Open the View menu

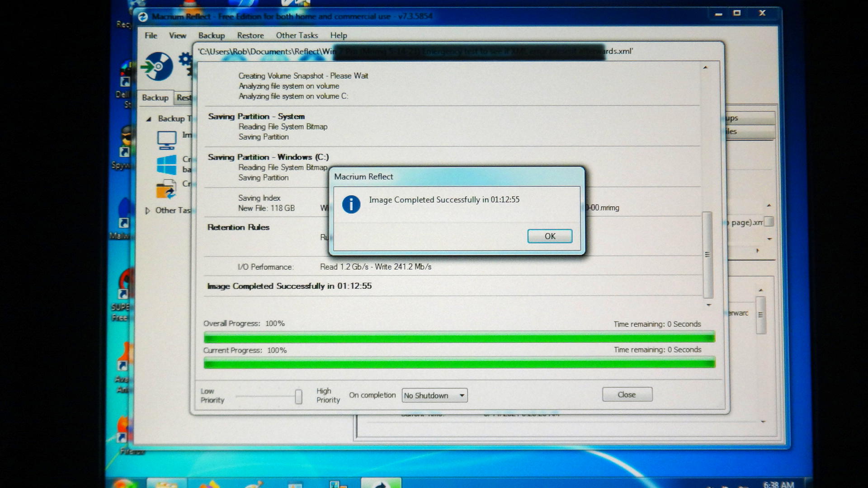tap(178, 35)
